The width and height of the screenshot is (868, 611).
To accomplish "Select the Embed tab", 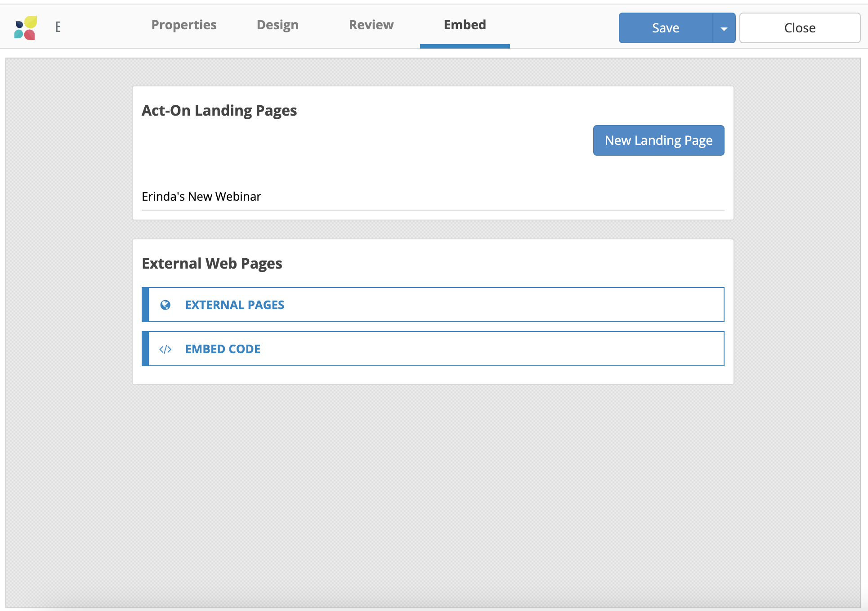I will click(465, 25).
